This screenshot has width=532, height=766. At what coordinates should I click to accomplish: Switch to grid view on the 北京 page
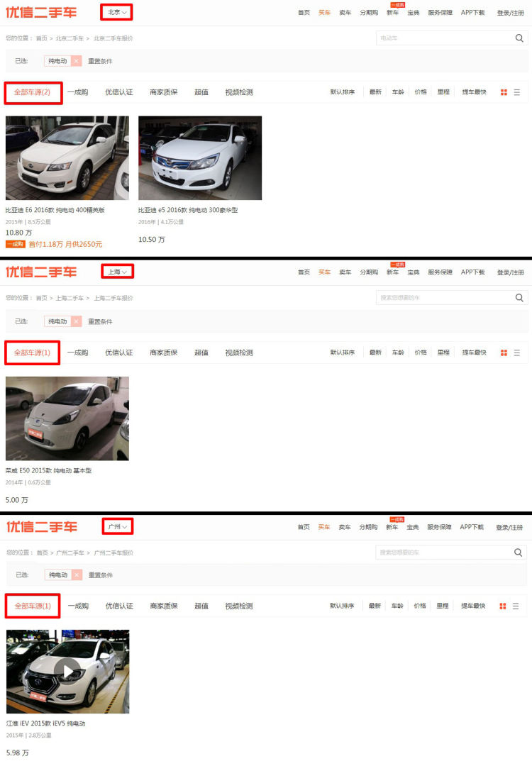coord(504,92)
